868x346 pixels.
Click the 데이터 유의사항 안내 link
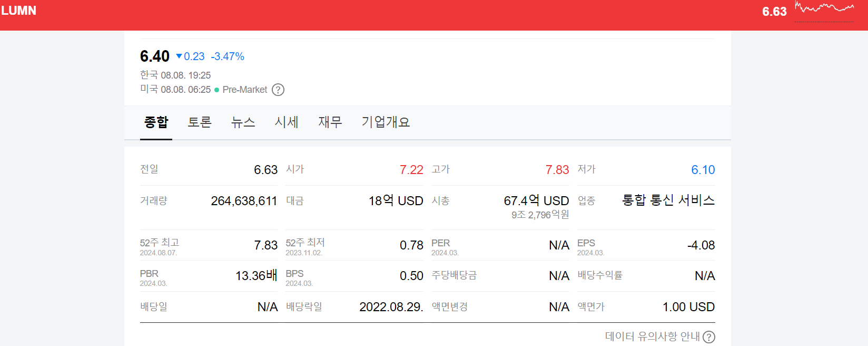tap(653, 337)
